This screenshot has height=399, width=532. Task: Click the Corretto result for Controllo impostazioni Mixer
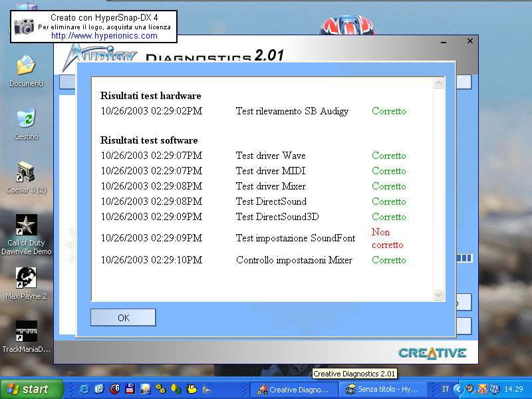[x=389, y=260]
